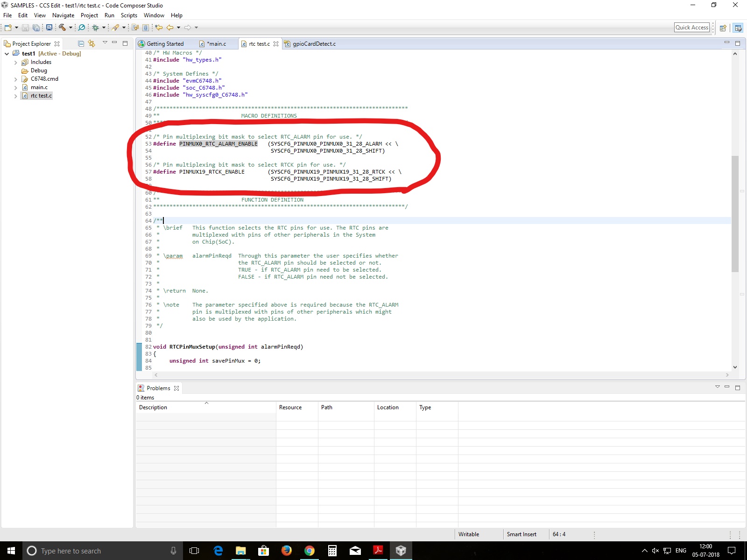Click the Save toolbar icon
The width and height of the screenshot is (747, 560).
coord(26,28)
